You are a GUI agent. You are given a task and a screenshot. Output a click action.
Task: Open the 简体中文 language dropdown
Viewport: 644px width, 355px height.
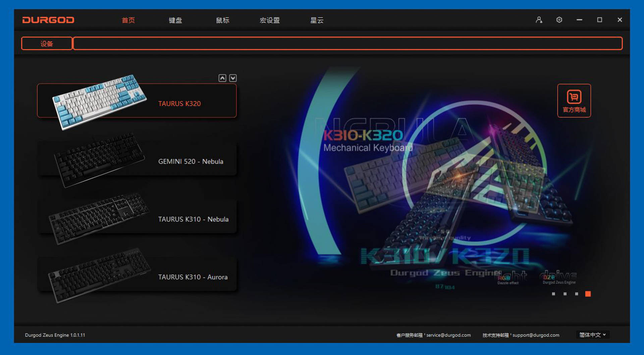pyautogui.click(x=592, y=335)
